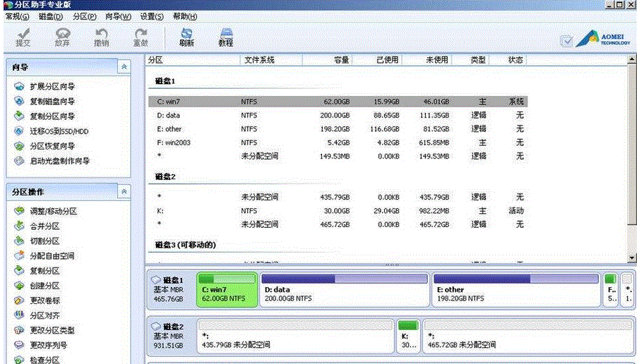Click the 重做 (Redo) toolbar icon

(141, 37)
